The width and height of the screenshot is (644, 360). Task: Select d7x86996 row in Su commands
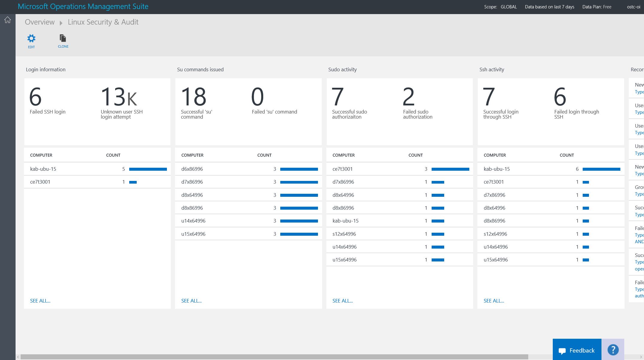click(248, 182)
